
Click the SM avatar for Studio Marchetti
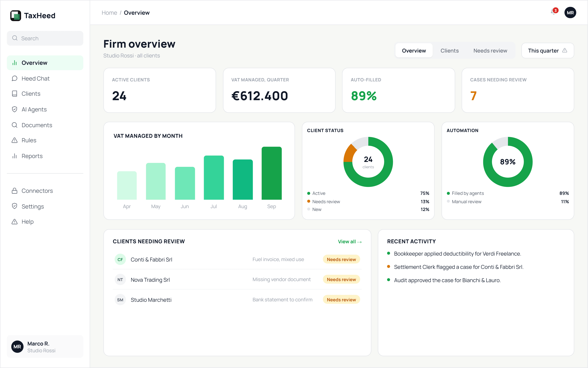coord(120,300)
